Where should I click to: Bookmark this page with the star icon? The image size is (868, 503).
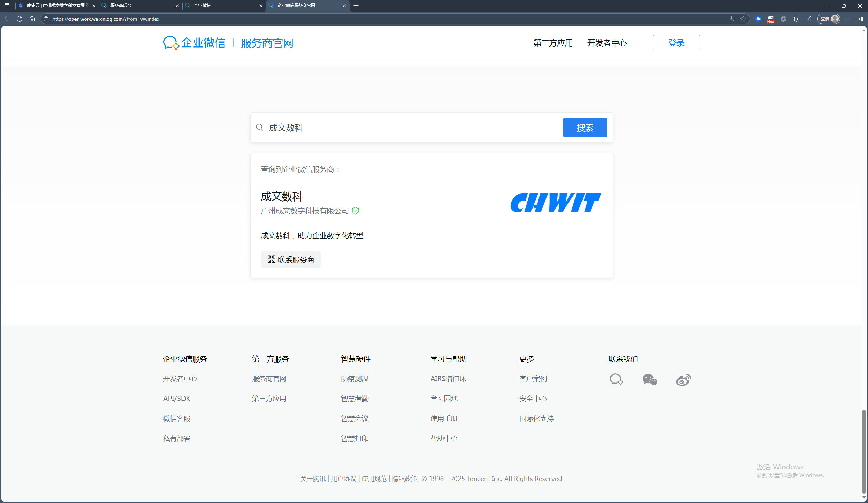[x=743, y=19]
